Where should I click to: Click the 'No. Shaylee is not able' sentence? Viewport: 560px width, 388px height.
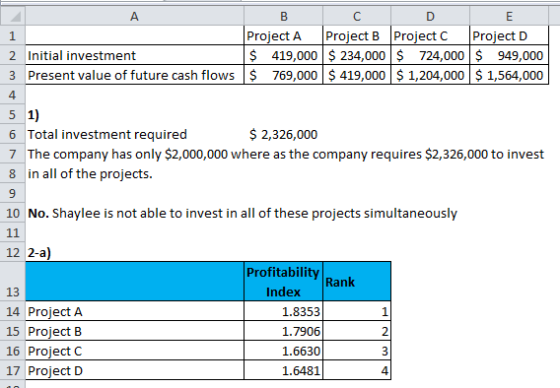[242, 213]
